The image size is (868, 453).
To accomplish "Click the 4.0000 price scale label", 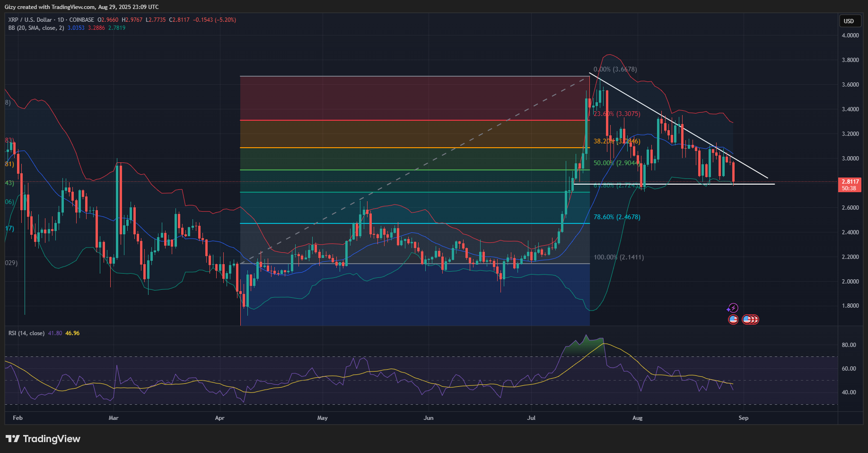I will coord(850,36).
